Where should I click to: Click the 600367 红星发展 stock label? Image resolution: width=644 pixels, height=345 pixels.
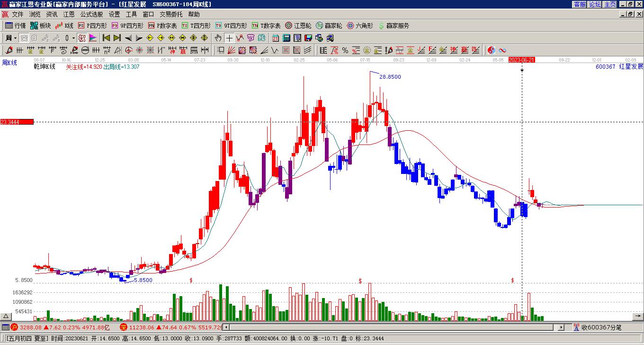coord(619,67)
